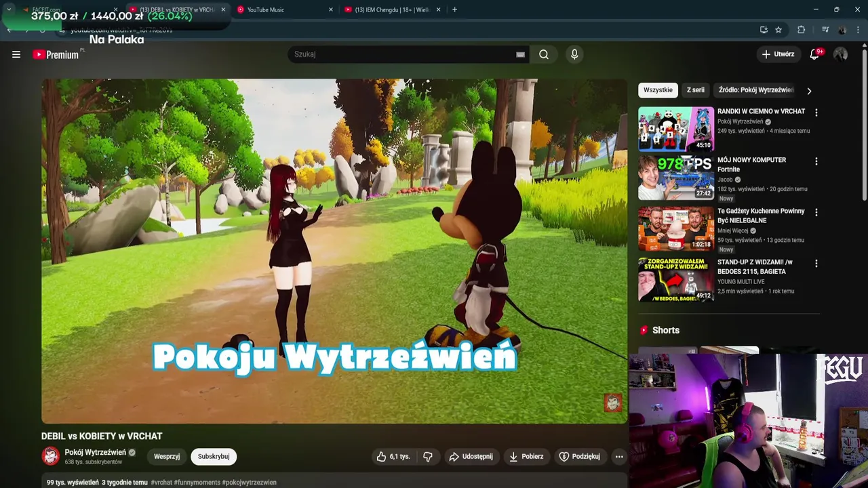Show next filter chips with arrow

click(x=808, y=90)
